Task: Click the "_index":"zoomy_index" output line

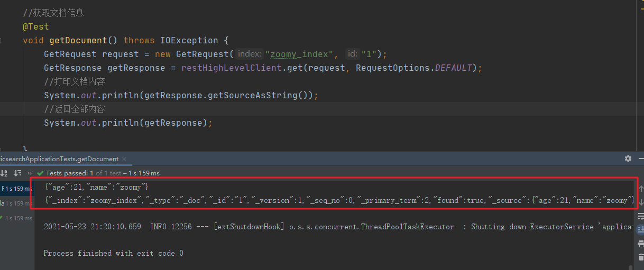Action: click(340, 200)
